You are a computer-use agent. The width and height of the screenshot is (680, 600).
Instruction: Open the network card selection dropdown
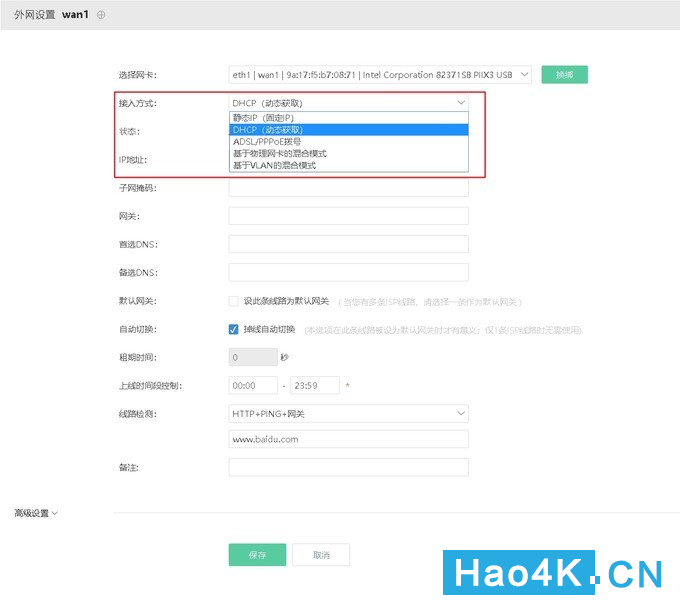click(380, 75)
